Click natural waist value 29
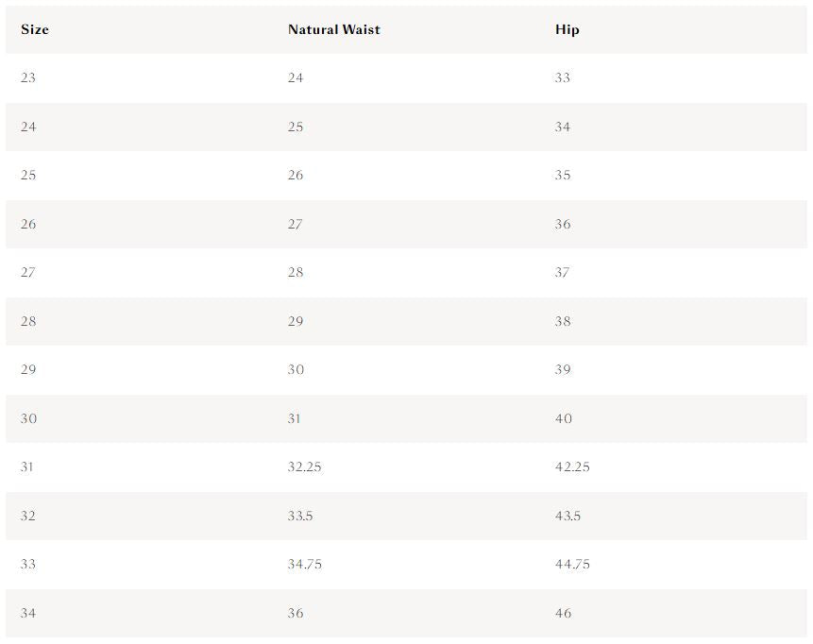 [x=296, y=321]
